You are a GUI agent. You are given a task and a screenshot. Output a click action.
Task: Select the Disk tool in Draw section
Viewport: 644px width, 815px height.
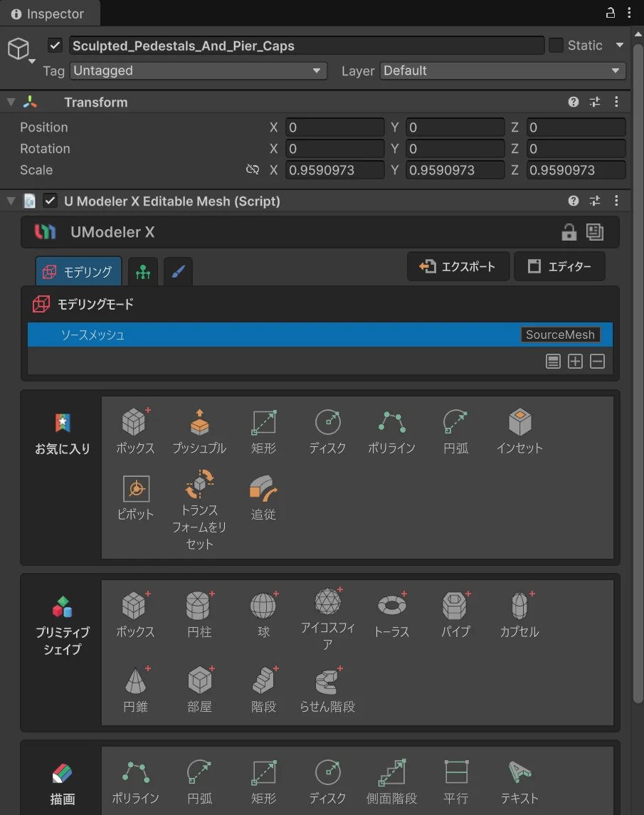coord(327,782)
